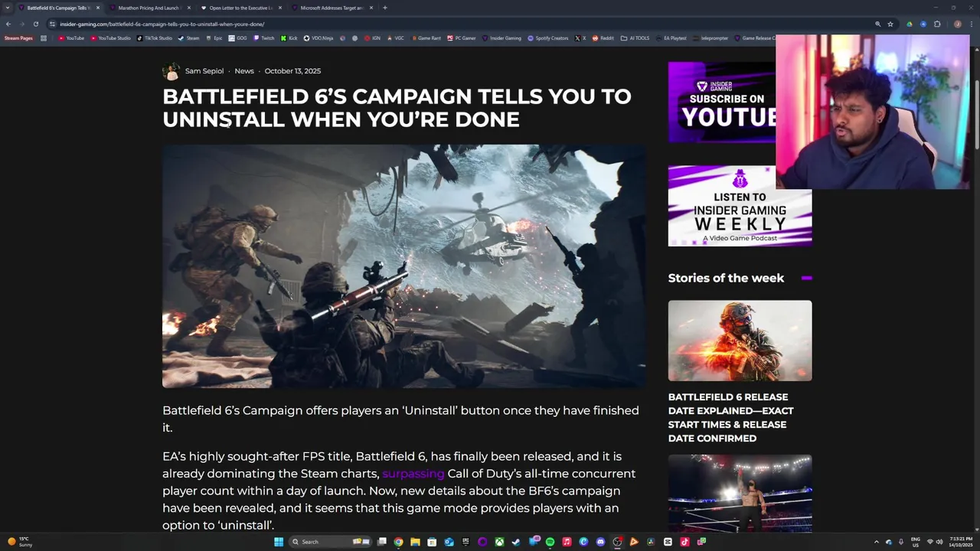Open the Insider Gaming bookmark
This screenshot has height=551, width=980.
[x=501, y=37]
